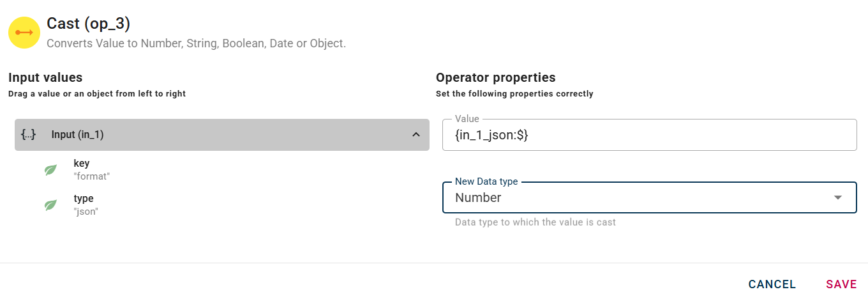
Task: Click the leaf icon beside type
Action: tap(50, 205)
